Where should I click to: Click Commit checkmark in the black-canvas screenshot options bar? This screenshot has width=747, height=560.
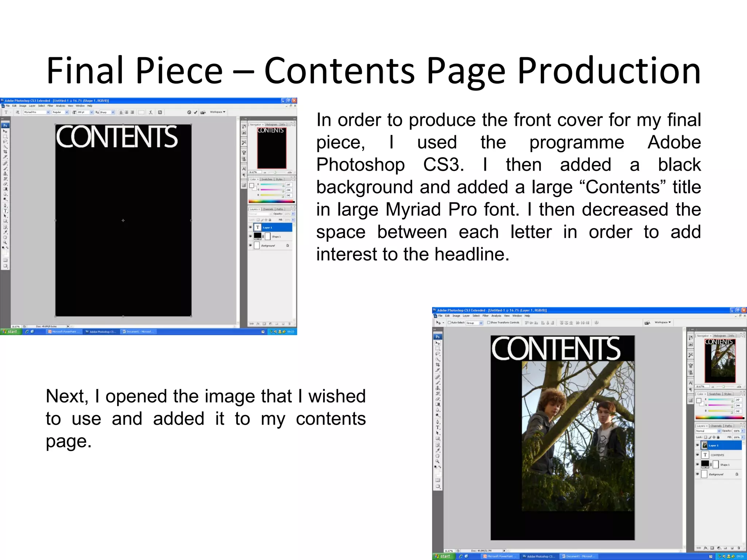point(196,112)
